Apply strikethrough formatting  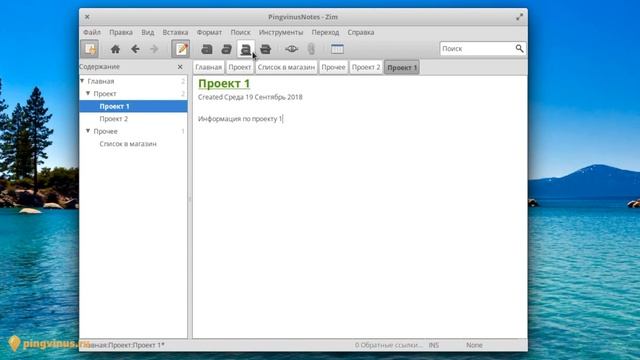click(265, 49)
